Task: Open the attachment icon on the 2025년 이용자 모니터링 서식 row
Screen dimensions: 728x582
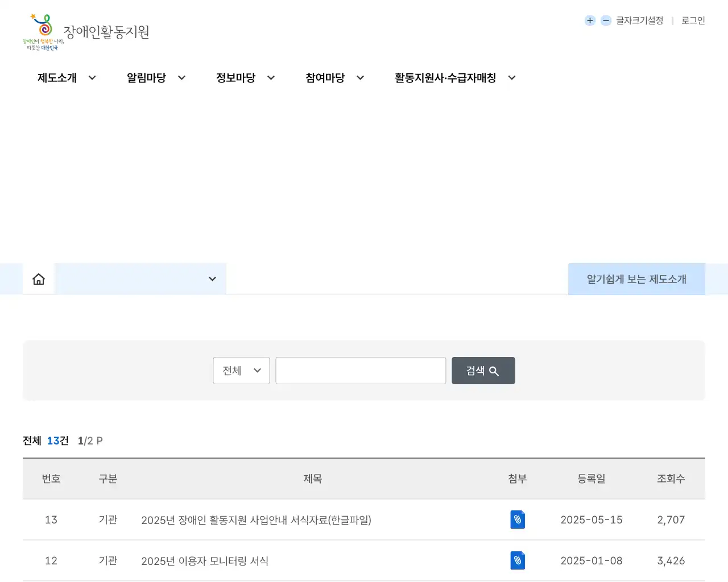Action: (517, 560)
